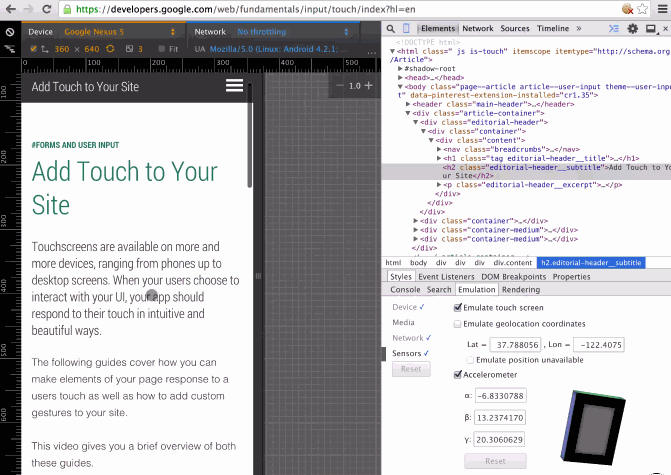Click the alpha accelerometer value field
The image size is (671, 475).
click(x=500, y=396)
